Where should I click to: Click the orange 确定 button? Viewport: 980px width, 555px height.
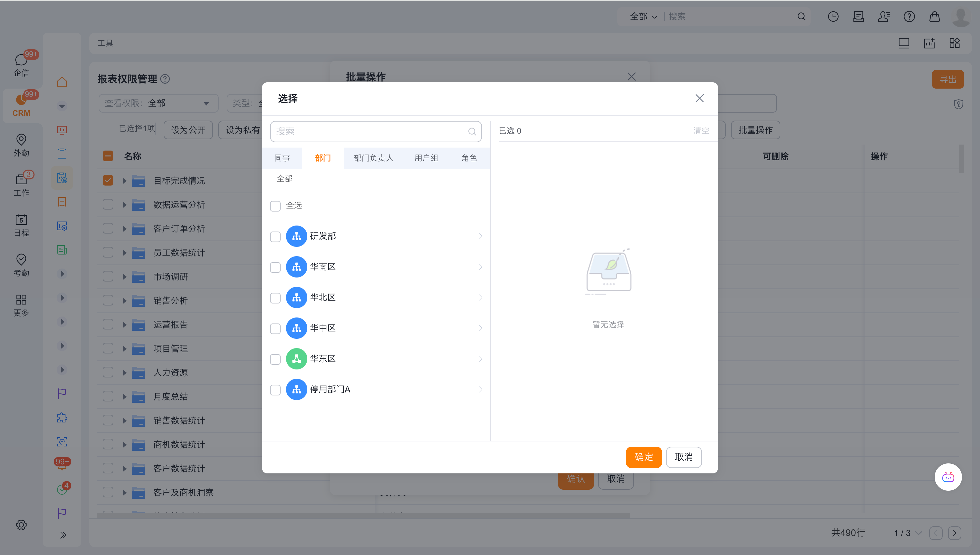643,457
